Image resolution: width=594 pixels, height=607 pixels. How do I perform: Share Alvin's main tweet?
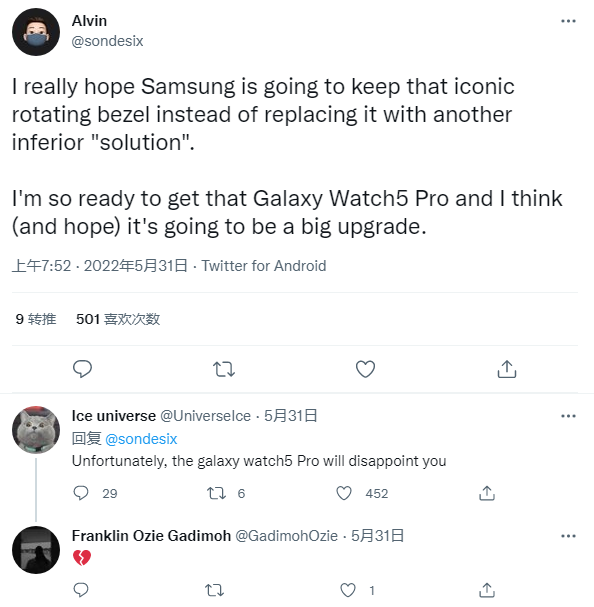507,369
